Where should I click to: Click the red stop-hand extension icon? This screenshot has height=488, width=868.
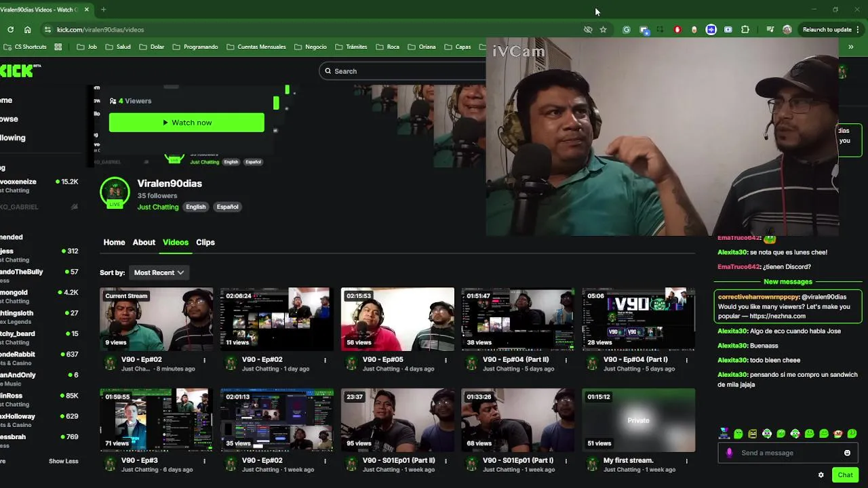677,30
